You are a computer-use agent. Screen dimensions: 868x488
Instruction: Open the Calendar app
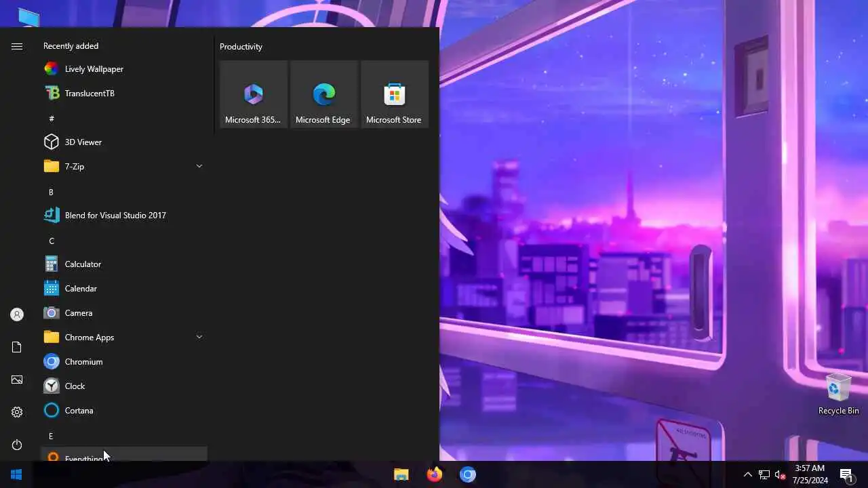pos(124,289)
